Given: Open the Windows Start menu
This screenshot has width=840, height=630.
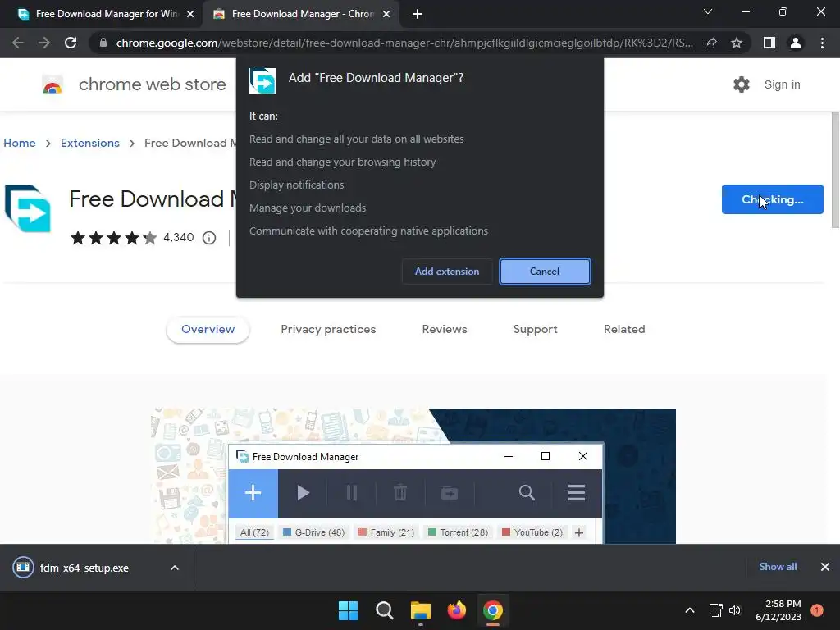Looking at the screenshot, I should click(348, 610).
